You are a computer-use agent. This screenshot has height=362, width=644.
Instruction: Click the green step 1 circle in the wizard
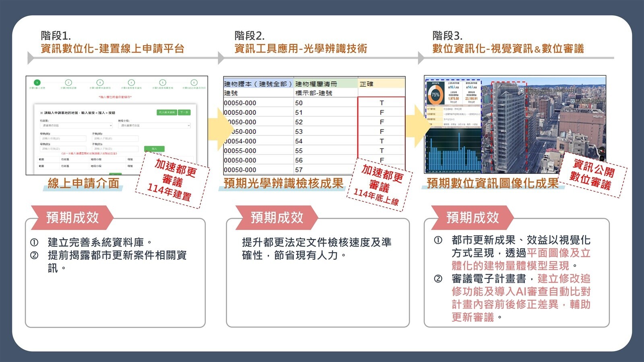point(37,82)
